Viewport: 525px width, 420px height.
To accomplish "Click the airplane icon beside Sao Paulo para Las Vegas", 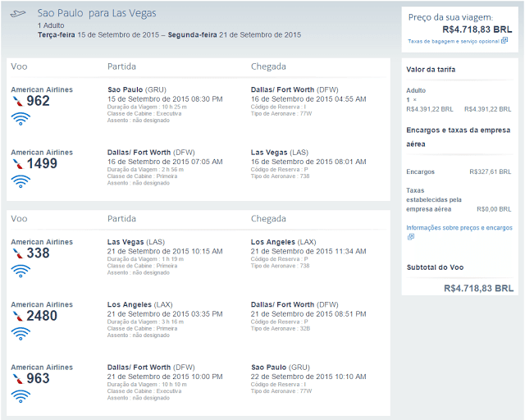I will pos(18,13).
